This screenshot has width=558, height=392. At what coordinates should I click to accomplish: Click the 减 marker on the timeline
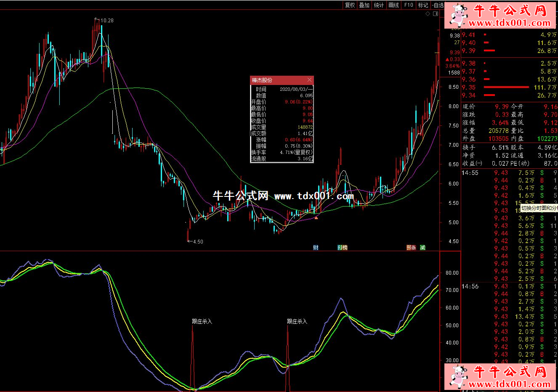tap(422, 247)
